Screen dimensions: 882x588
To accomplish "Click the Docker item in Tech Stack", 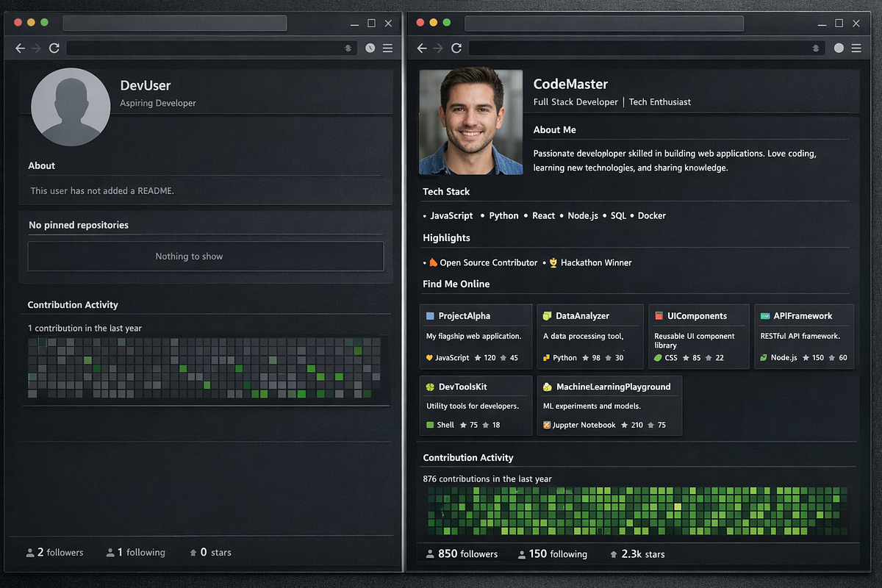I will 652,215.
